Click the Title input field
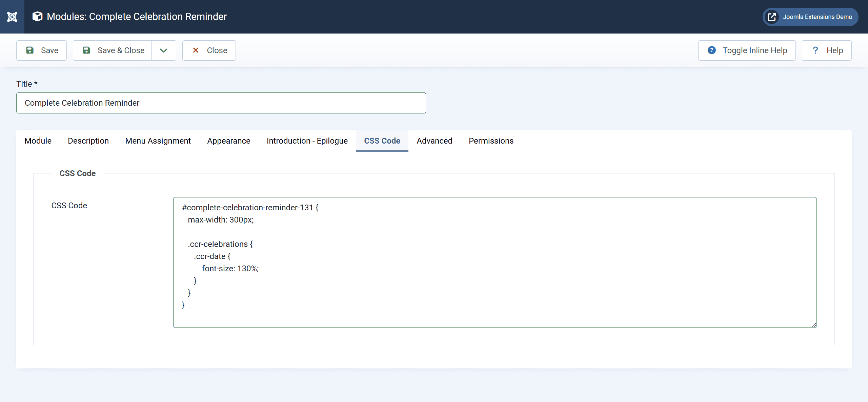 221,103
